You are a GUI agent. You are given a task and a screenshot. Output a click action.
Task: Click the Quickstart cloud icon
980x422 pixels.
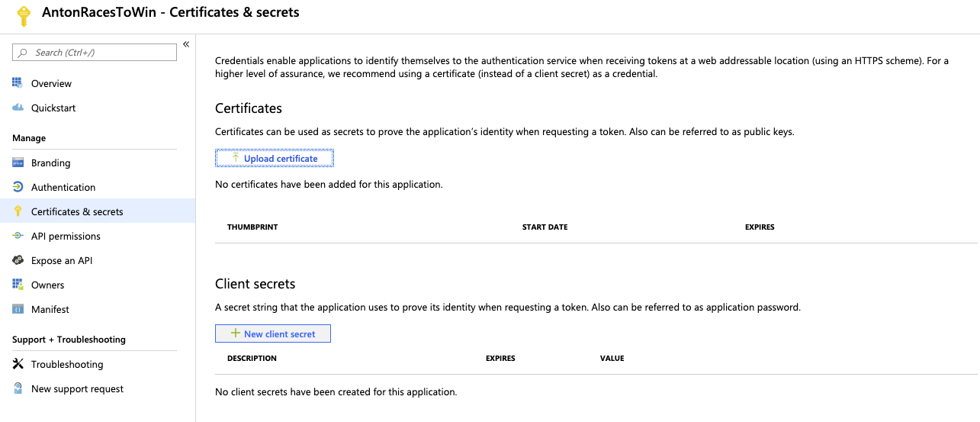click(x=18, y=108)
